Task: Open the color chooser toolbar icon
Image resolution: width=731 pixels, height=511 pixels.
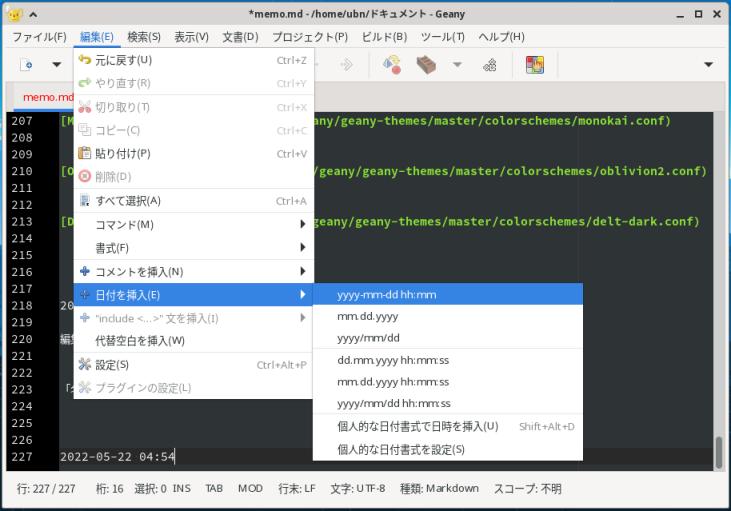Action: click(535, 65)
